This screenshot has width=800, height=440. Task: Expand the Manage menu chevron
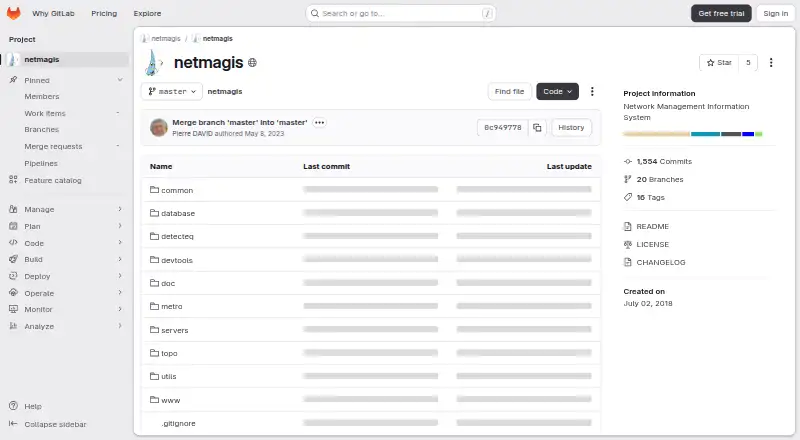pyautogui.click(x=120, y=209)
